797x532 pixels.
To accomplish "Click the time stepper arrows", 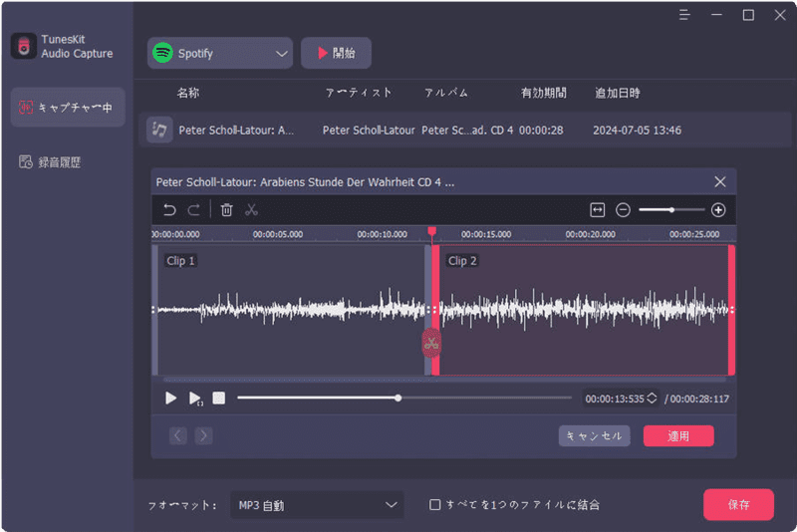I will 653,399.
